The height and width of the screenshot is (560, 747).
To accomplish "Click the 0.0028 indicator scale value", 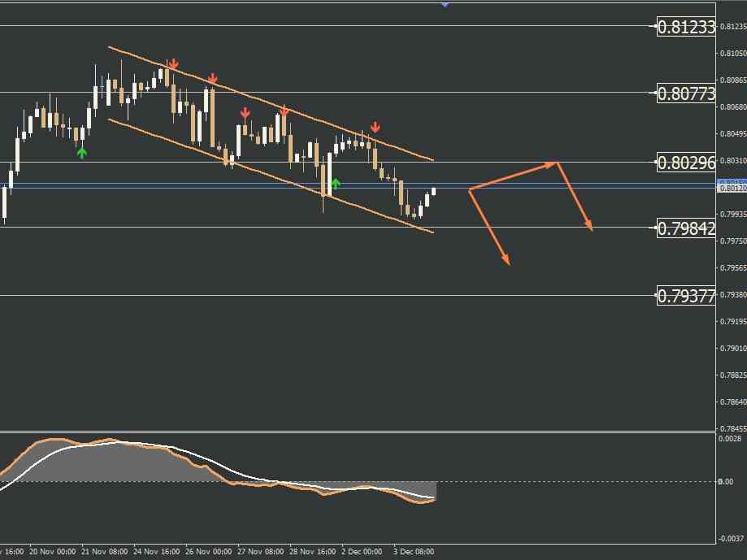I will 730,438.
